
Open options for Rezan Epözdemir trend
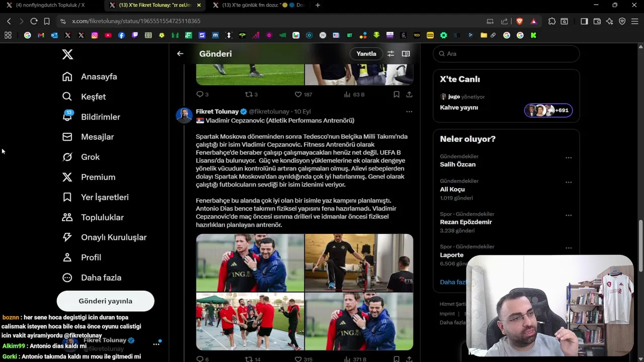[x=569, y=215]
